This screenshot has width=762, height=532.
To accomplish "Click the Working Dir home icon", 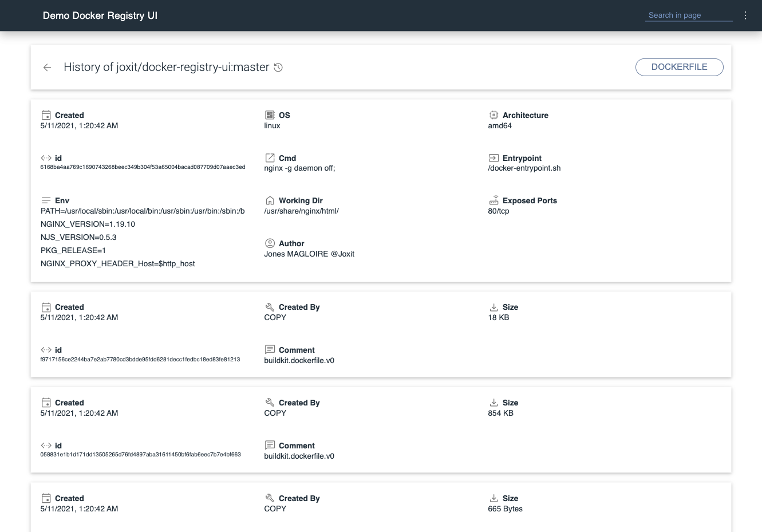I will pos(270,200).
